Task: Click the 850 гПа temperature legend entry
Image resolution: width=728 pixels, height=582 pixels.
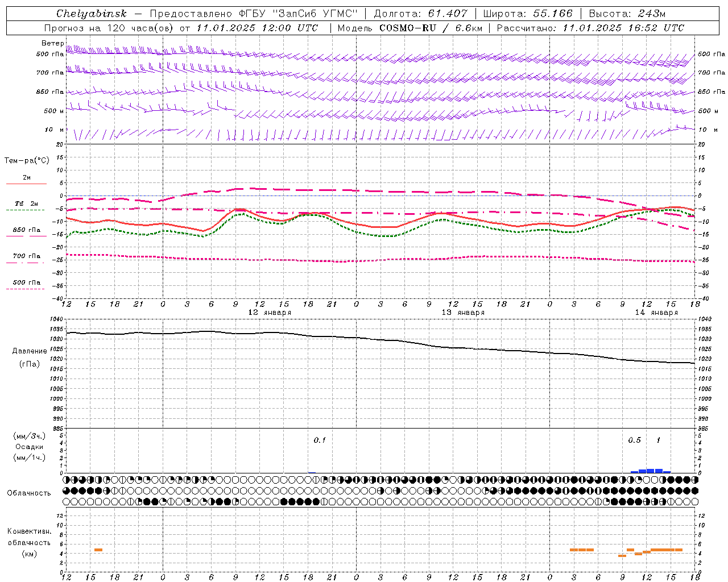Action: [27, 230]
